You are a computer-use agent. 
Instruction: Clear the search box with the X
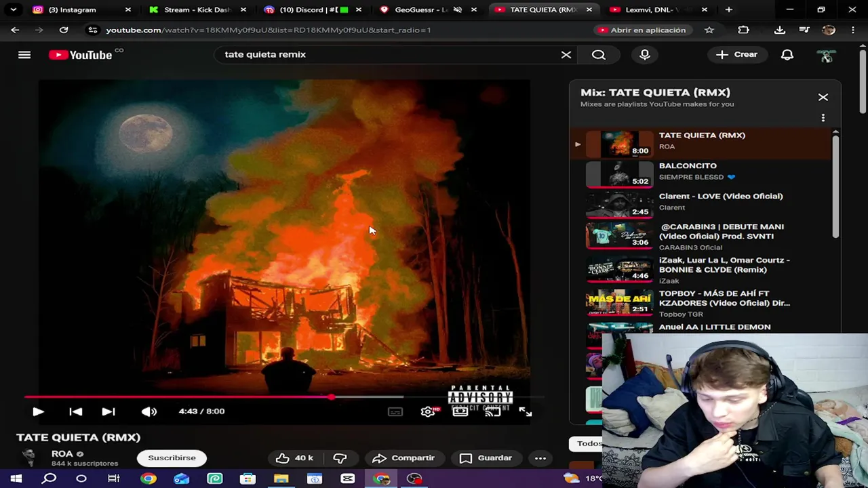coord(566,55)
